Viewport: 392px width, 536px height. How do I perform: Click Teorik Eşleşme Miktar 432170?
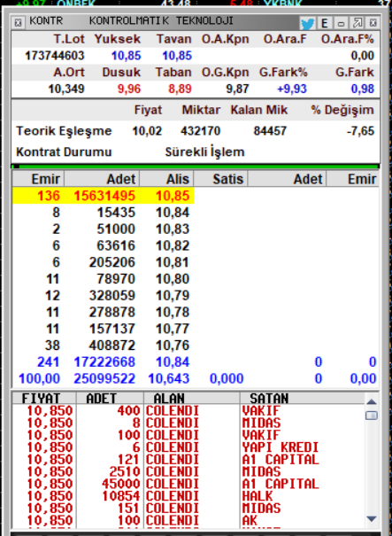pyautogui.click(x=201, y=131)
